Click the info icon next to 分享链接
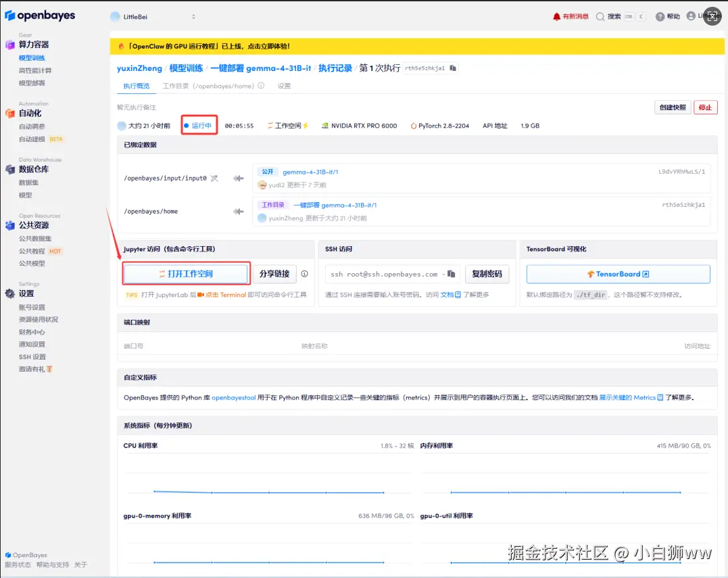Image resolution: width=728 pixels, height=578 pixels. click(x=305, y=274)
